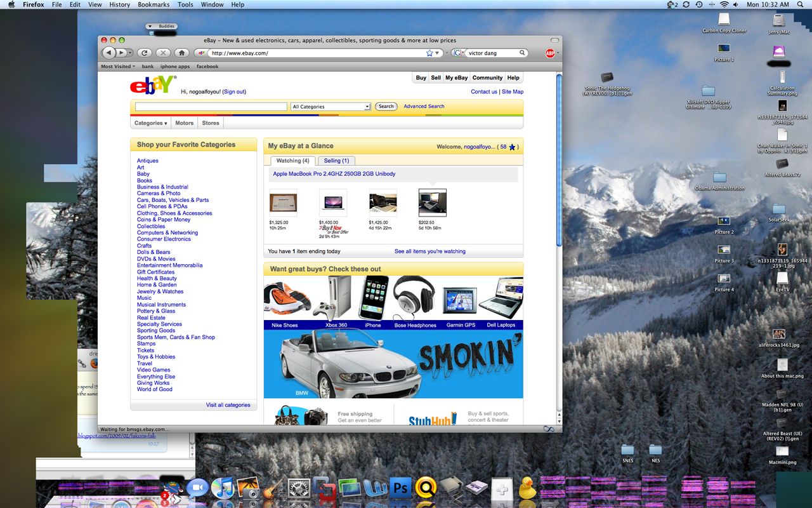Select the Jens iMac drive icon
Viewport: 812px width, 508px height.
coord(778,23)
